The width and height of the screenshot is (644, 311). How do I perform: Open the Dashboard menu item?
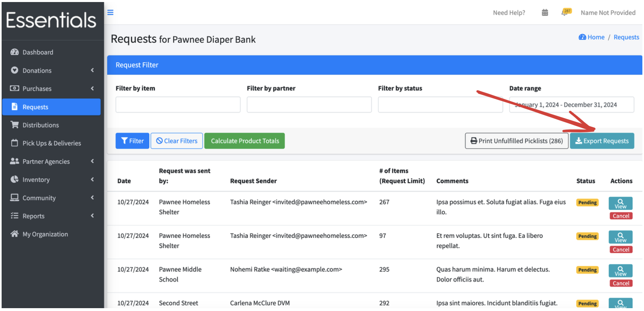[x=52, y=52]
